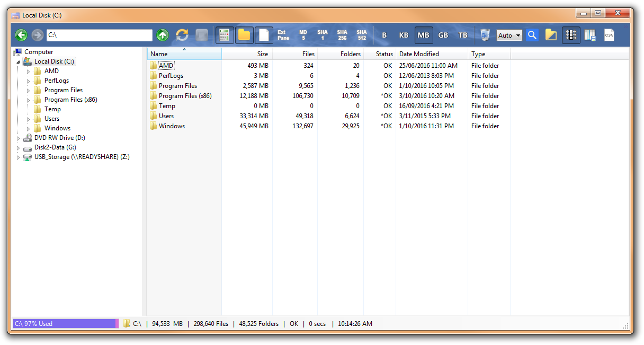
Task: Click the 48,525 Folders status entry
Action: pyautogui.click(x=259, y=323)
